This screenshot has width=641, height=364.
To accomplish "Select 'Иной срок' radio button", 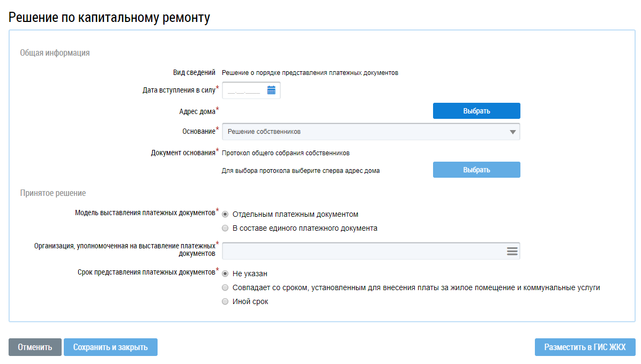I will [x=225, y=301].
